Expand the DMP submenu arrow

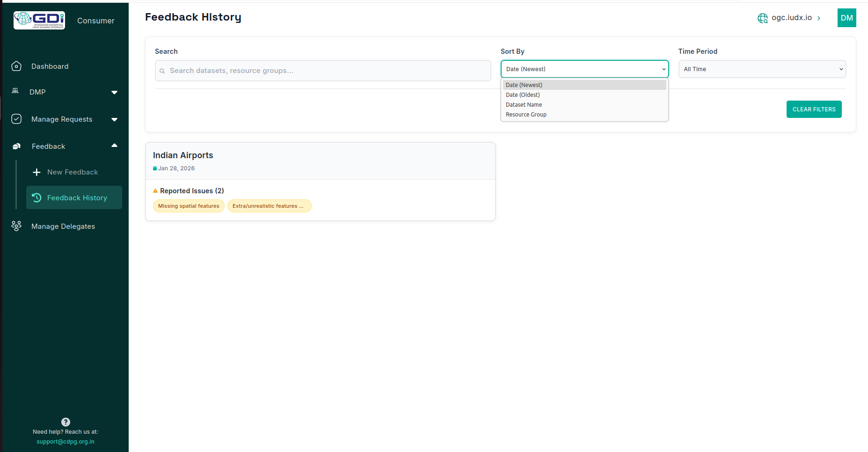(x=114, y=92)
